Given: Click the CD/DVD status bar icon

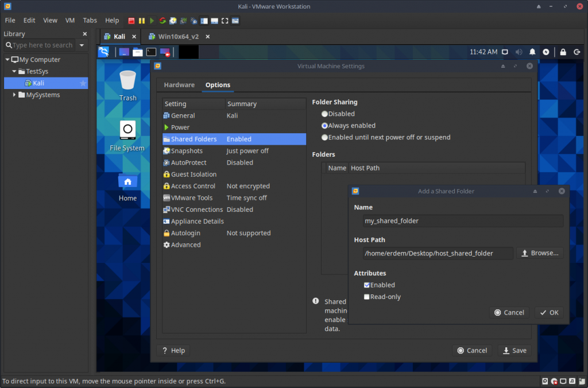Looking at the screenshot, I should 554,381.
